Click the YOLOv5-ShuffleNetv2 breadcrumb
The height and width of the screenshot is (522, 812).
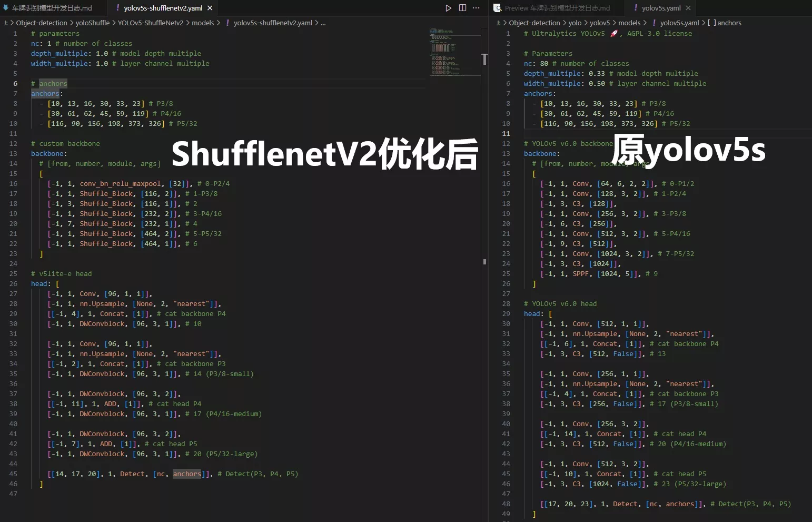pyautogui.click(x=151, y=23)
